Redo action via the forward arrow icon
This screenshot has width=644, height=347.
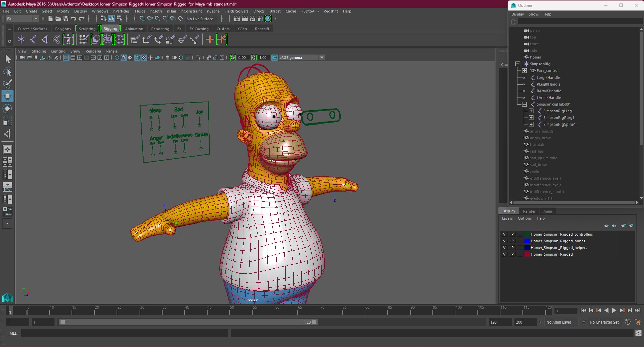81,19
